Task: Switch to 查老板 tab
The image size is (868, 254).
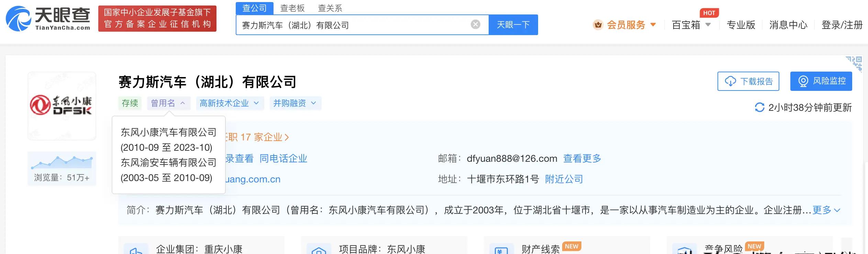Action: click(292, 8)
